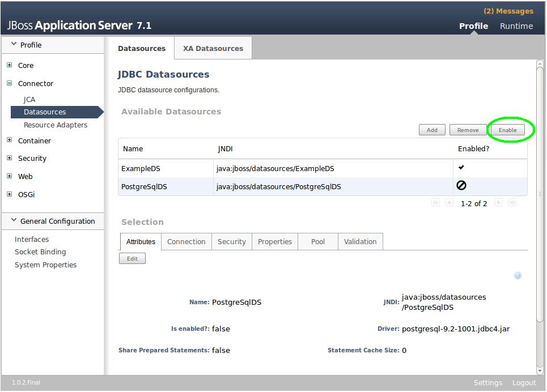547x392 pixels.
Task: Select the ExampleDS datasource row
Action: [x=323, y=168]
